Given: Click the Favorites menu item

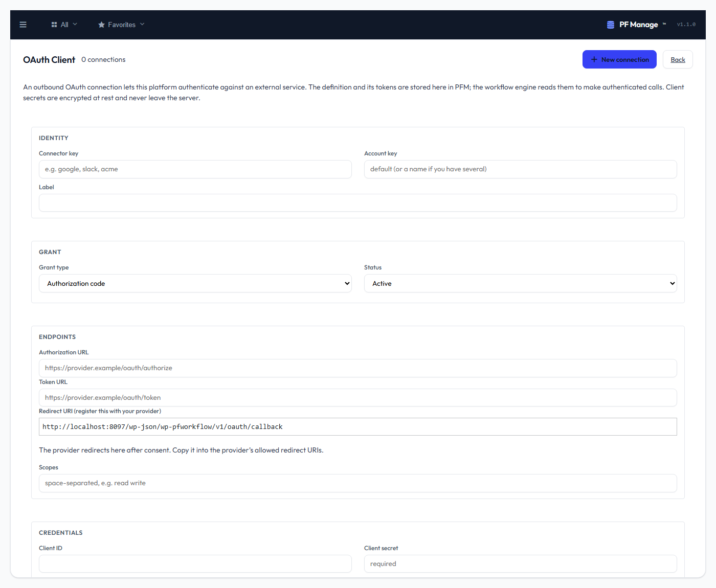Looking at the screenshot, I should [x=121, y=25].
